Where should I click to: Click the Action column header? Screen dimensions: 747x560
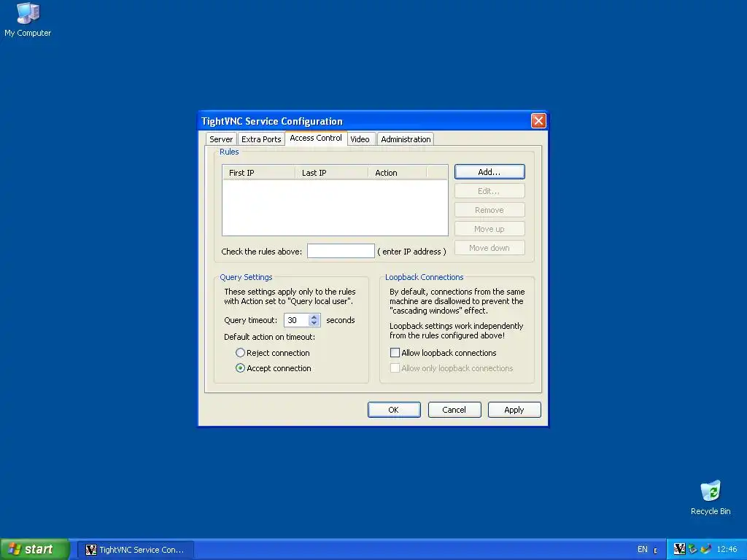tap(398, 172)
